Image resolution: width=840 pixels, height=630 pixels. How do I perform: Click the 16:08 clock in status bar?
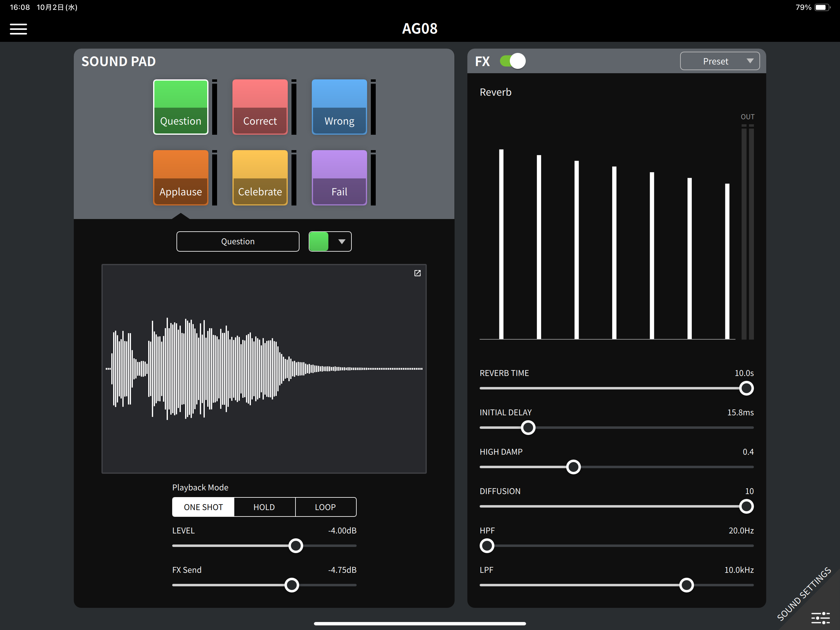[20, 7]
